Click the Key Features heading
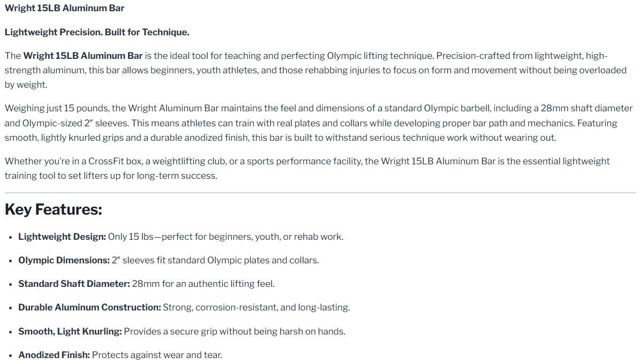Screen dimensions: 641x364 click(53, 209)
